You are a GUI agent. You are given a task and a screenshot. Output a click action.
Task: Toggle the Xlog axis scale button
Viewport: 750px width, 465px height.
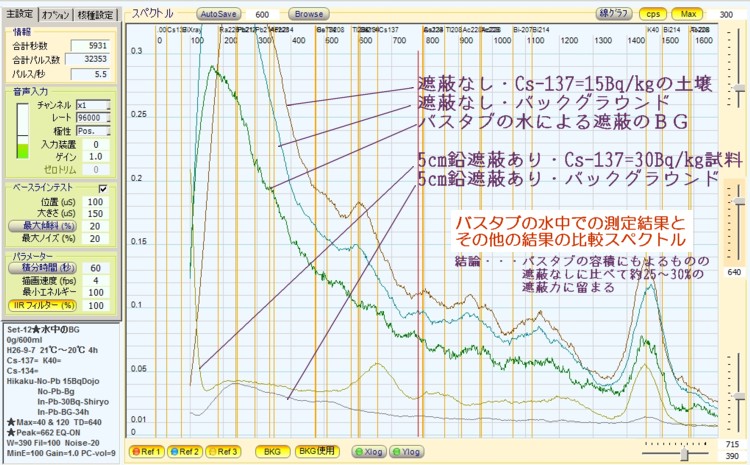point(368,452)
